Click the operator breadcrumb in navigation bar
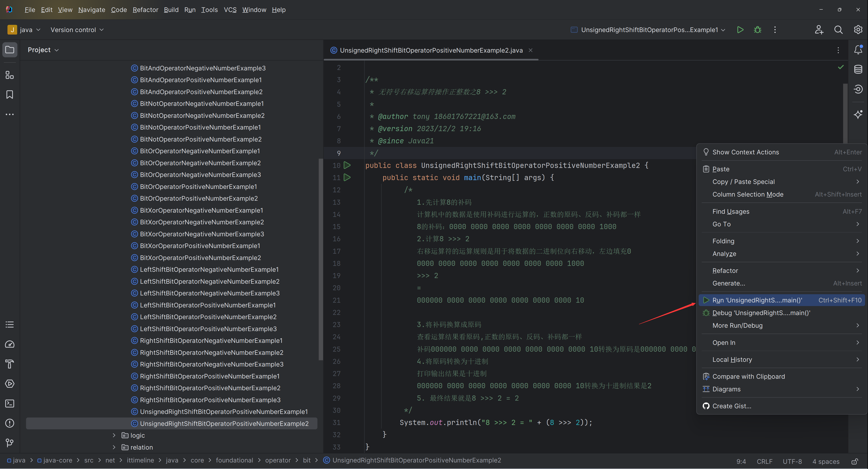This screenshot has width=868, height=469. [x=278, y=460]
